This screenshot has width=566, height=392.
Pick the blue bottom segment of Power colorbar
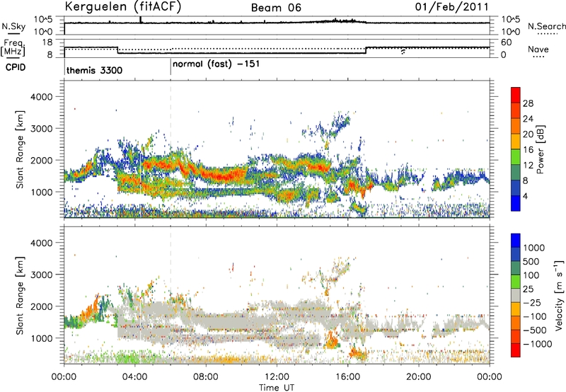pos(516,203)
